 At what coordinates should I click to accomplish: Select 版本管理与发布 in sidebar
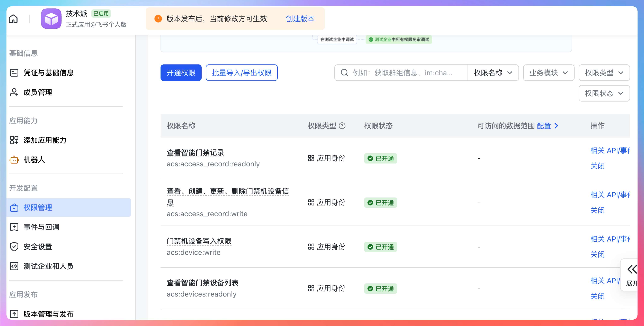click(x=48, y=314)
